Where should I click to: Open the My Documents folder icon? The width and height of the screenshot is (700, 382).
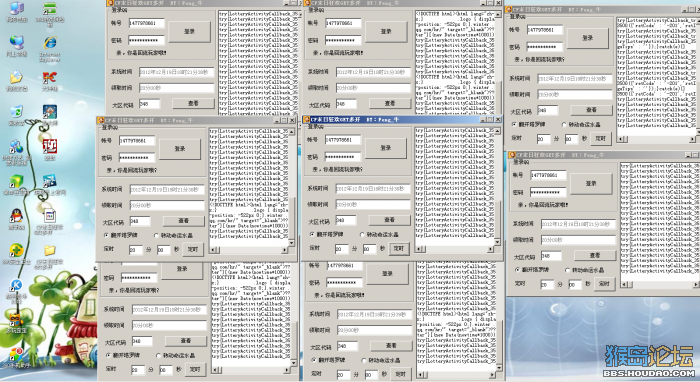click(17, 79)
